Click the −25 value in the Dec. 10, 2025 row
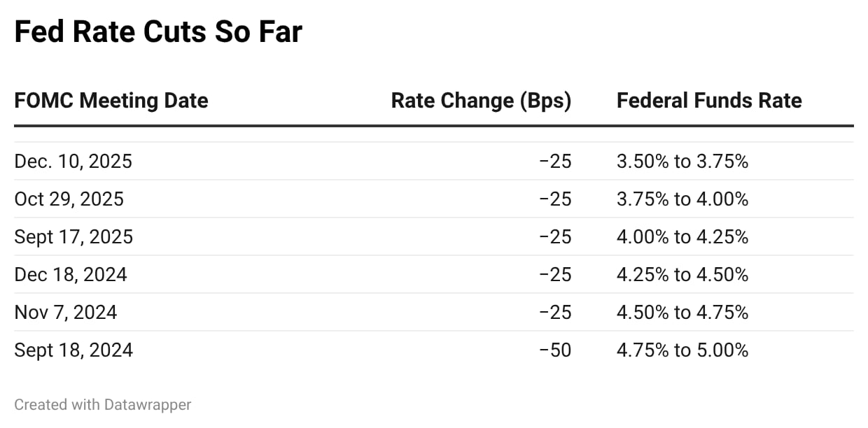 555,162
